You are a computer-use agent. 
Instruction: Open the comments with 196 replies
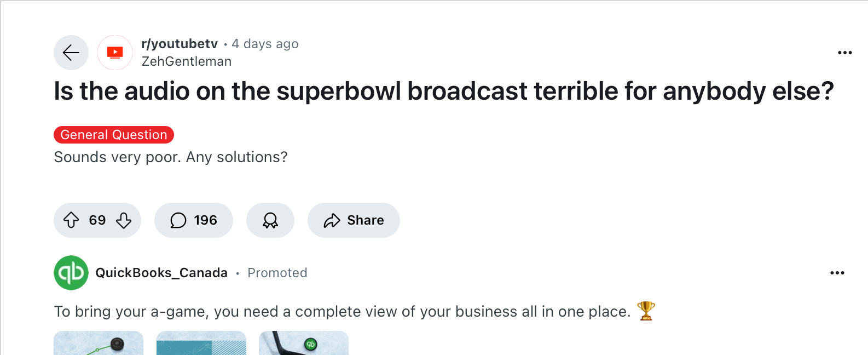click(x=194, y=220)
